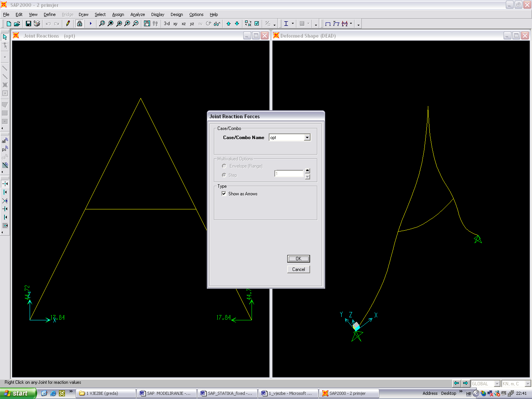
Task: Click OK in Joint Reaction Forces dialog
Action: click(299, 259)
